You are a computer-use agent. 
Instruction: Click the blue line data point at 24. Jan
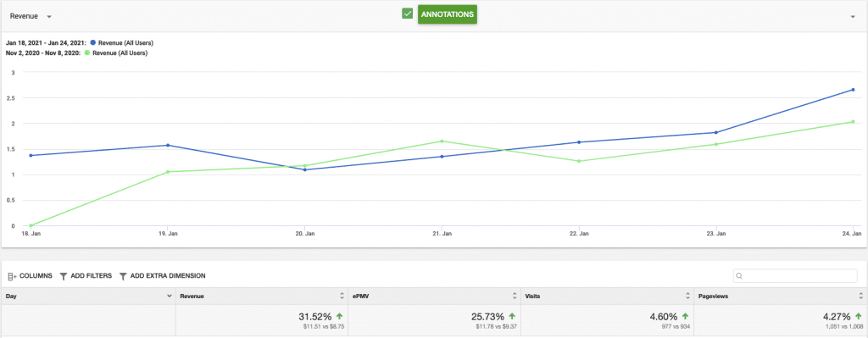[x=853, y=90]
